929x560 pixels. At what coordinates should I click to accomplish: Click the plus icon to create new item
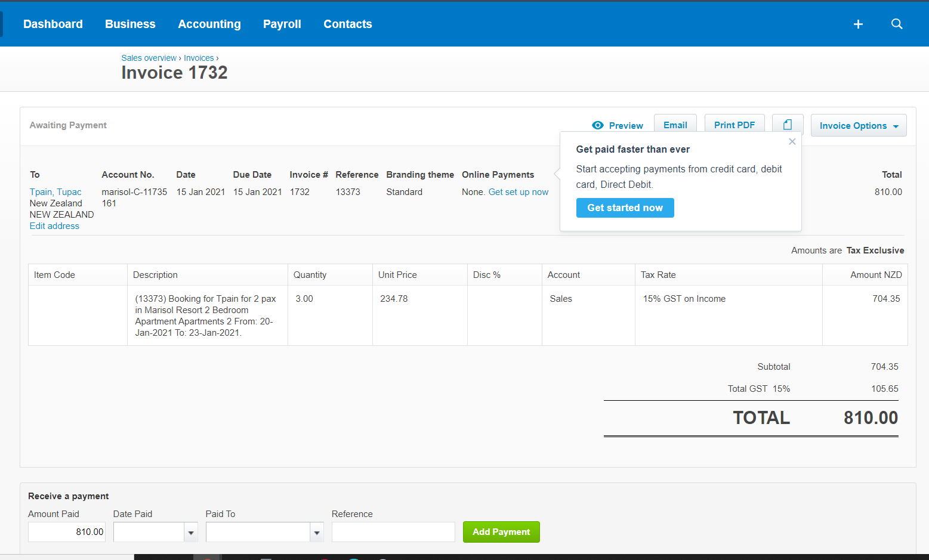tap(858, 24)
